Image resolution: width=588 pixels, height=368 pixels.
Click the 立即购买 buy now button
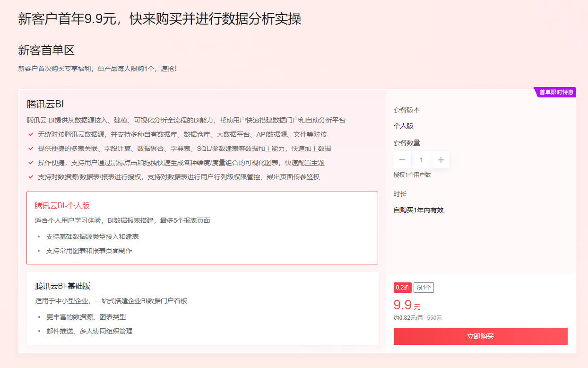[x=480, y=336]
